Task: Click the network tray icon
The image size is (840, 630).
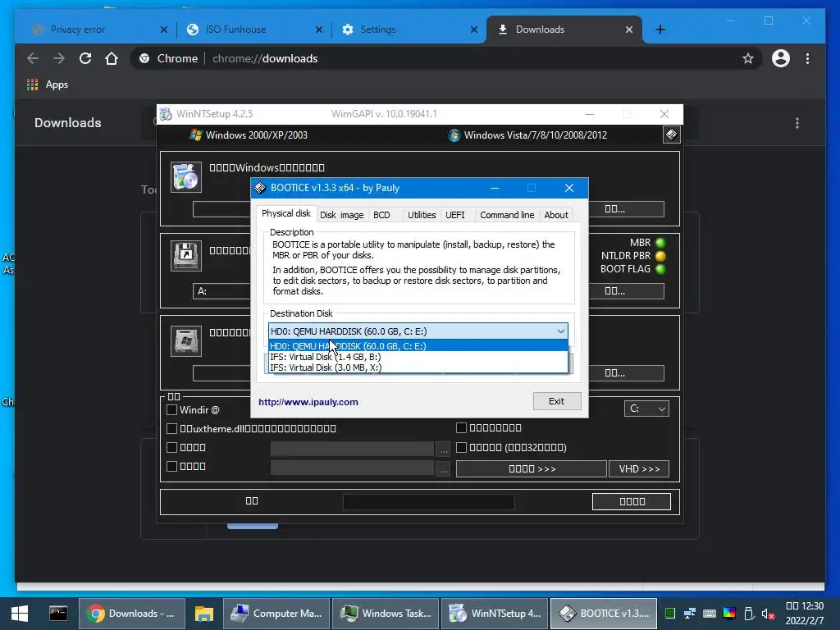Action: pos(689,614)
